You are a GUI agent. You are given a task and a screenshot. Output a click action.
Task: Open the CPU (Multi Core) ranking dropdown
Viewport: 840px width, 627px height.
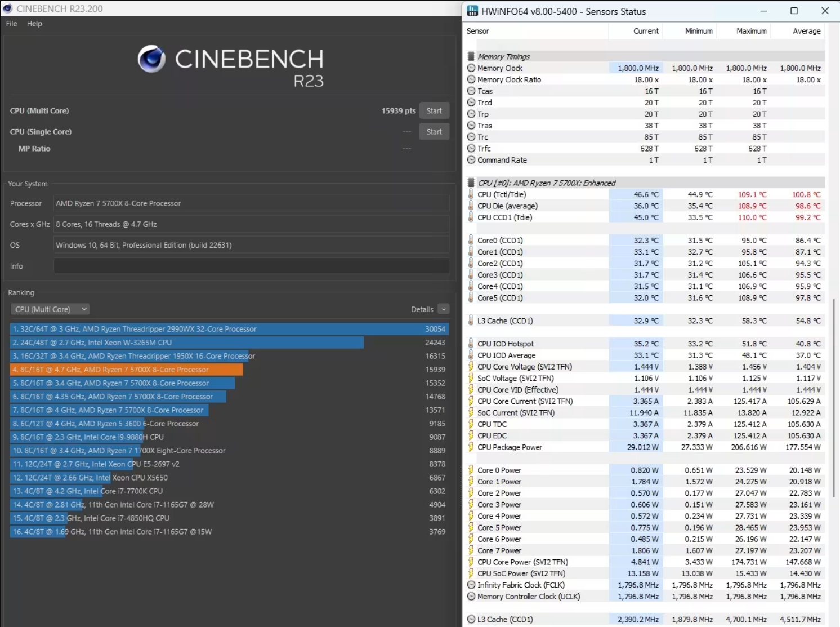50,309
